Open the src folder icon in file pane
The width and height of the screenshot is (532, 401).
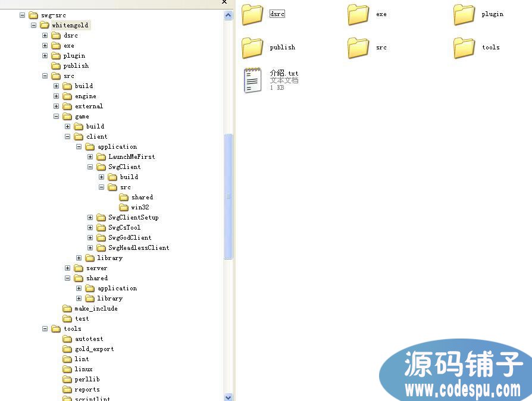(x=358, y=48)
